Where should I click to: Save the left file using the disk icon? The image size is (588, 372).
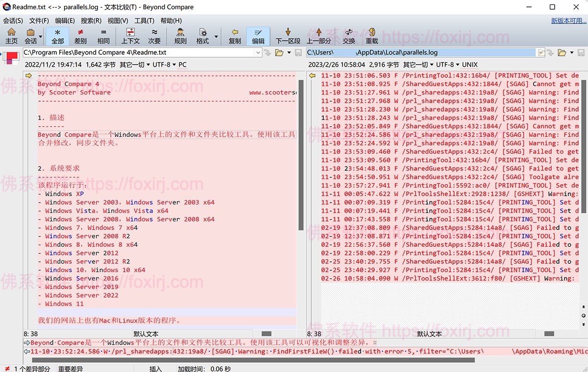click(298, 52)
